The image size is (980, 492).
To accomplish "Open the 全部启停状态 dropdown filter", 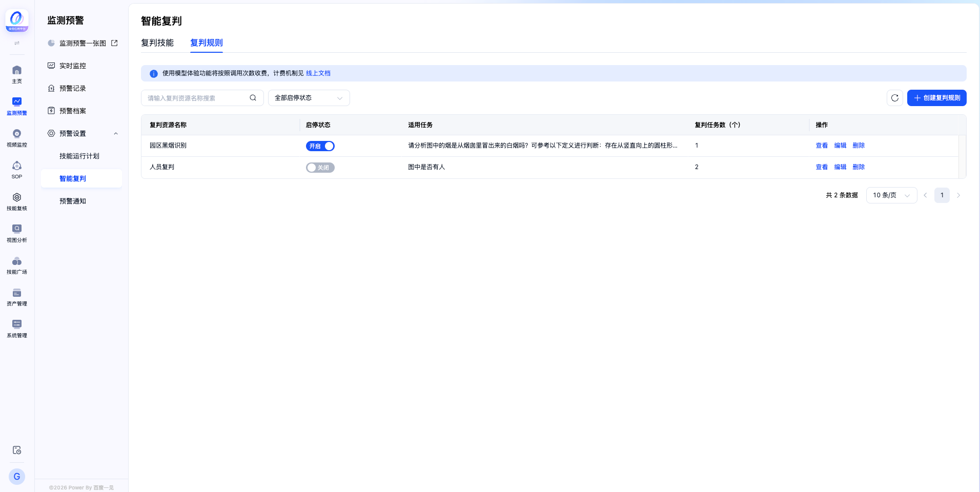I will click(x=309, y=98).
